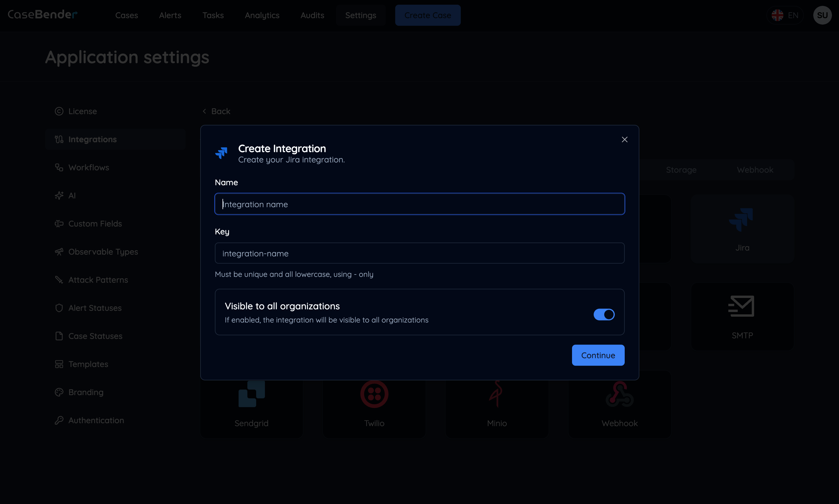Click the Authentication key icon
This screenshot has width=839, height=504.
[x=59, y=420]
